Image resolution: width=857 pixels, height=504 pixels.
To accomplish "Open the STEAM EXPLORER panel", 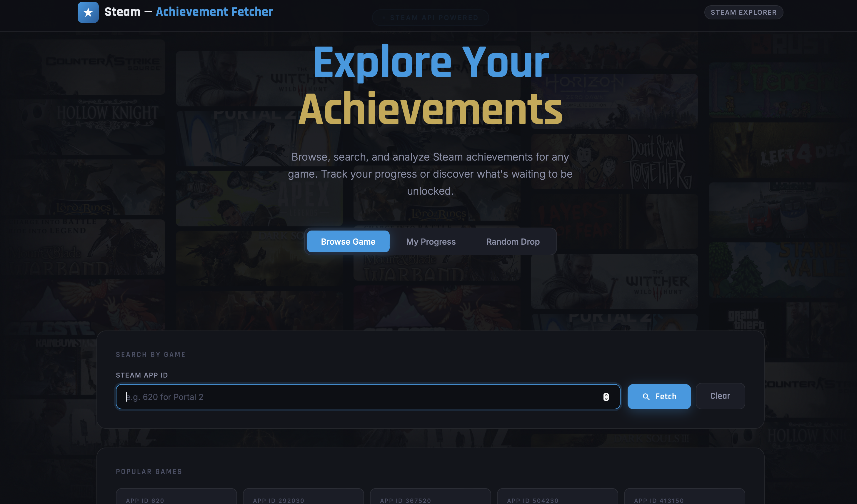I will pos(743,12).
